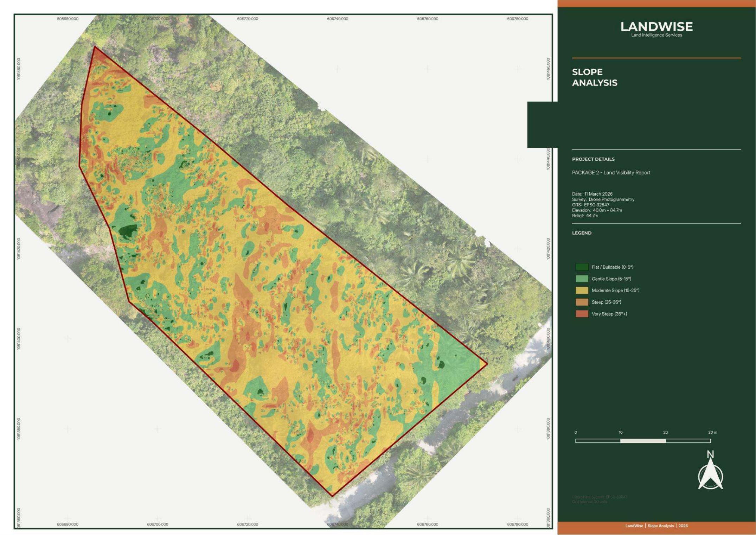Click the top-edge easting label 606760.000
The image size is (756, 535).
[428, 19]
